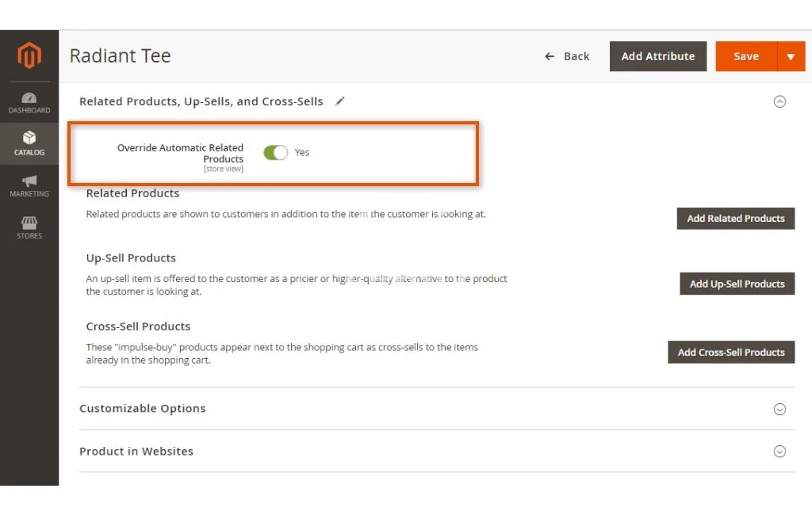Click the Related Products, Up-Sells, and Cross-Sells heading
This screenshot has width=812, height=515.
click(201, 101)
